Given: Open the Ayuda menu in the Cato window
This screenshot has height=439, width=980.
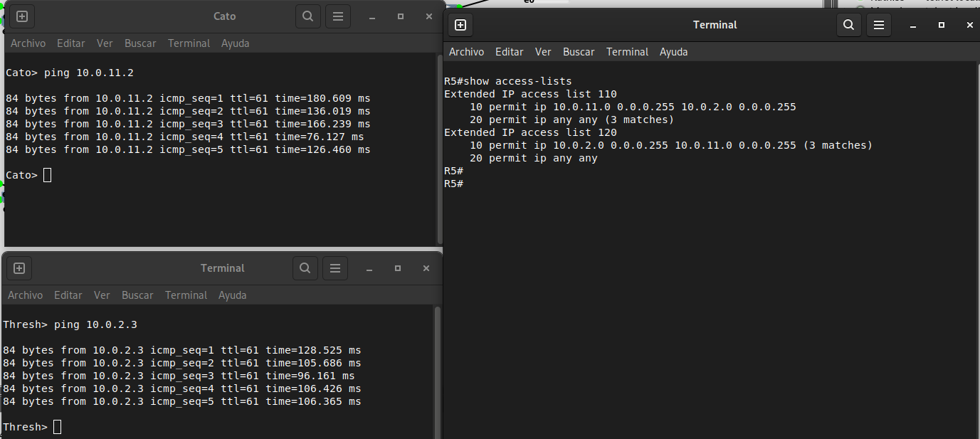Looking at the screenshot, I should [x=236, y=43].
